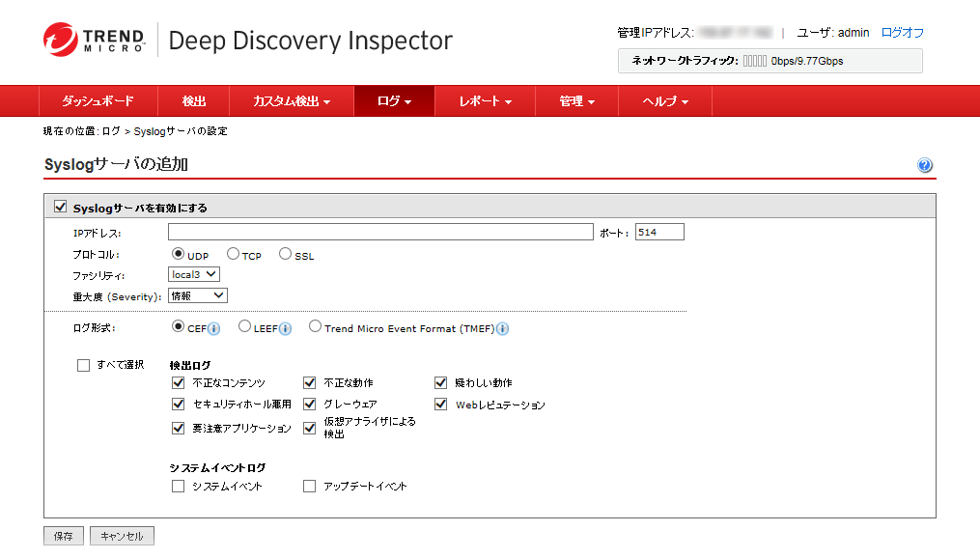Click the 'ログ形式:' label

pos(95,327)
